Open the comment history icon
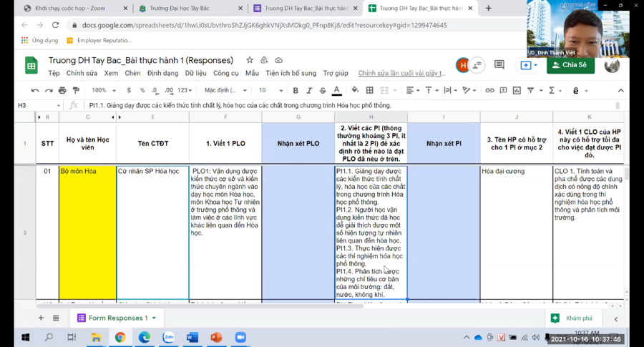The image size is (644, 347). pos(499,65)
